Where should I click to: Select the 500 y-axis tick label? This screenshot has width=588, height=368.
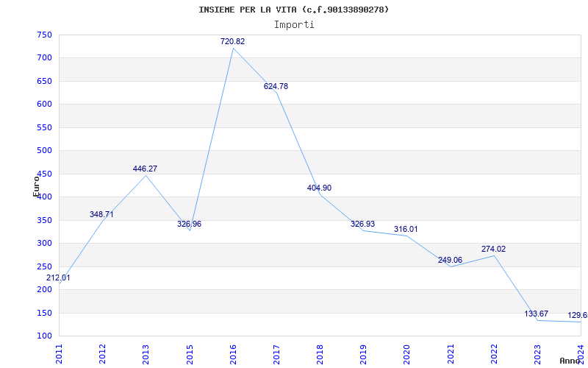(x=44, y=151)
